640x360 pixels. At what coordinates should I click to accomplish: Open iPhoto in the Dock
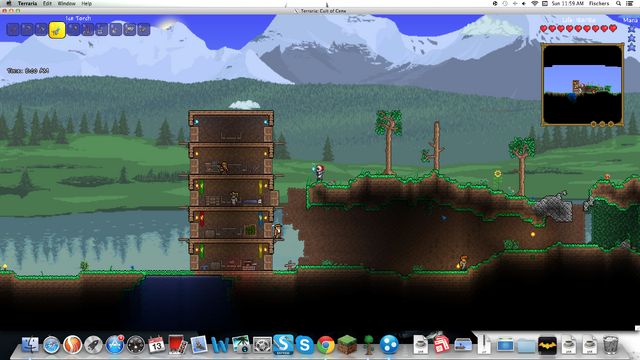click(x=241, y=345)
